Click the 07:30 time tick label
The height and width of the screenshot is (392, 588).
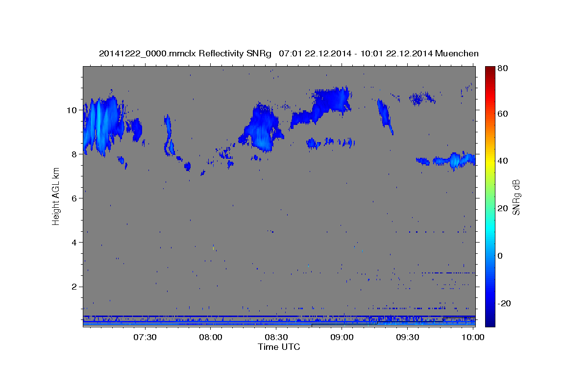tap(145, 337)
